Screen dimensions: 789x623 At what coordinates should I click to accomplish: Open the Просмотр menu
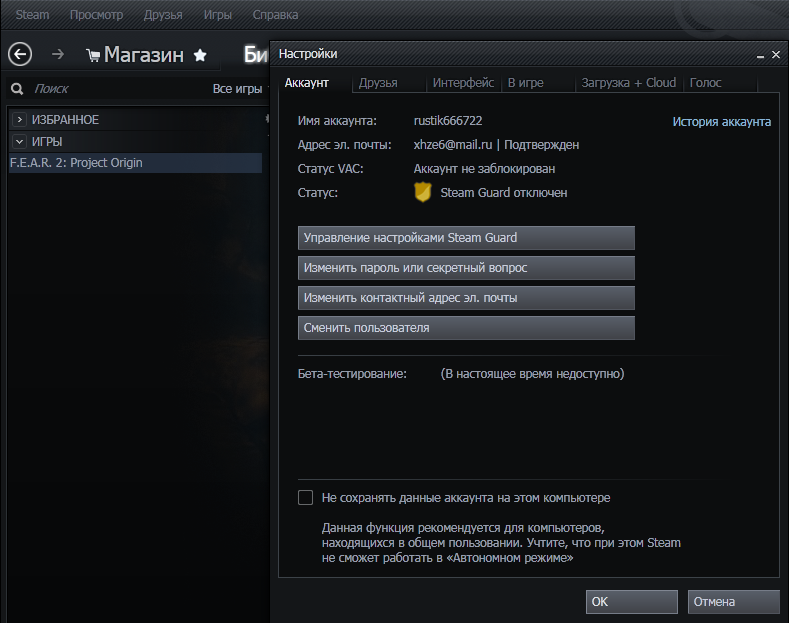pyautogui.click(x=96, y=15)
